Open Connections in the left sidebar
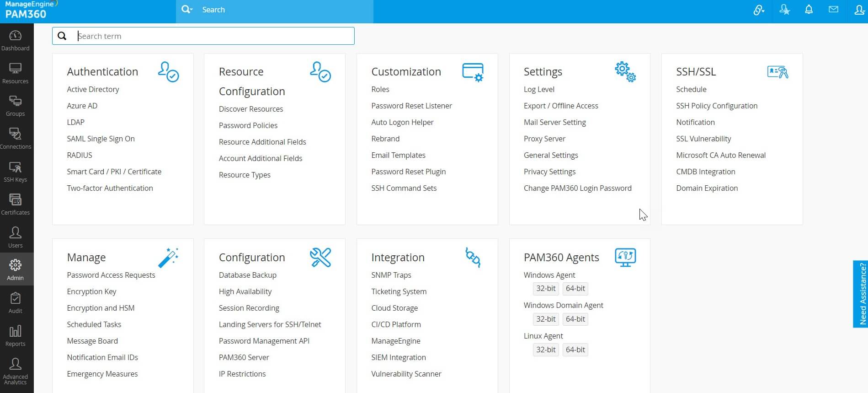Image resolution: width=868 pixels, height=393 pixels. 16,139
